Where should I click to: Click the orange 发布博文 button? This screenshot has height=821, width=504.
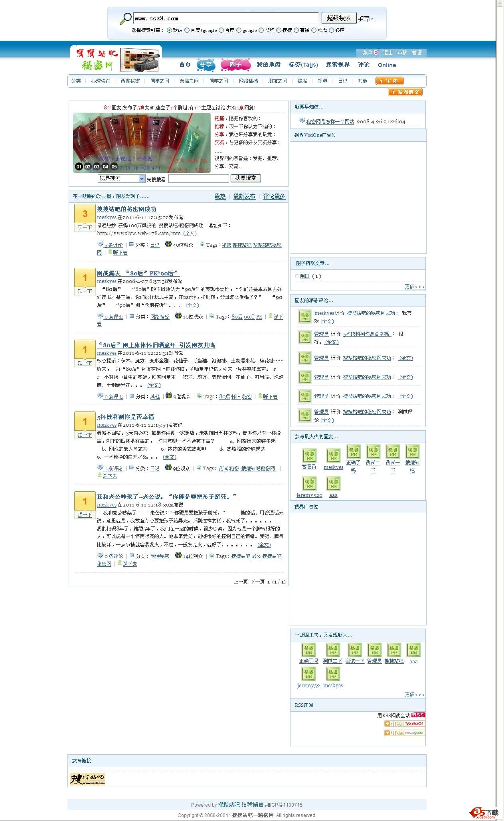[405, 92]
